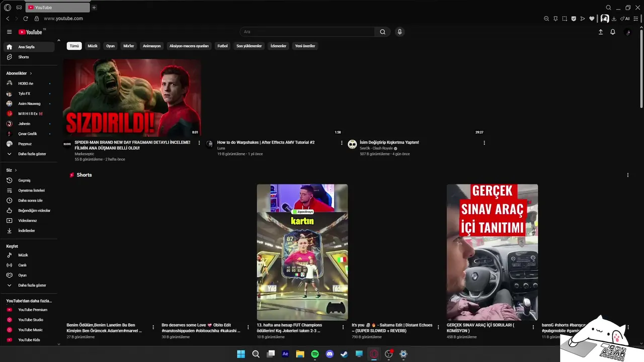The height and width of the screenshot is (362, 644).
Task: Open YouTube Studio link
Action: click(x=29, y=320)
